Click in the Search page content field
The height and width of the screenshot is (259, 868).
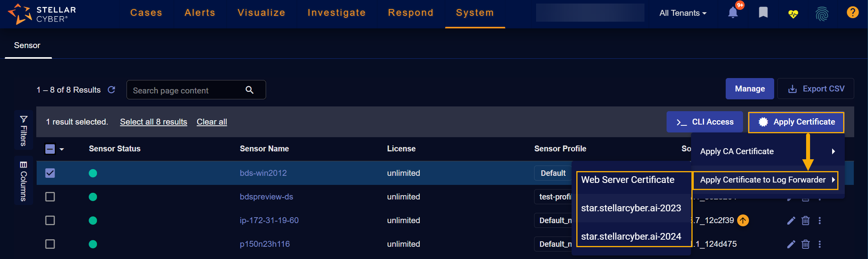(187, 90)
